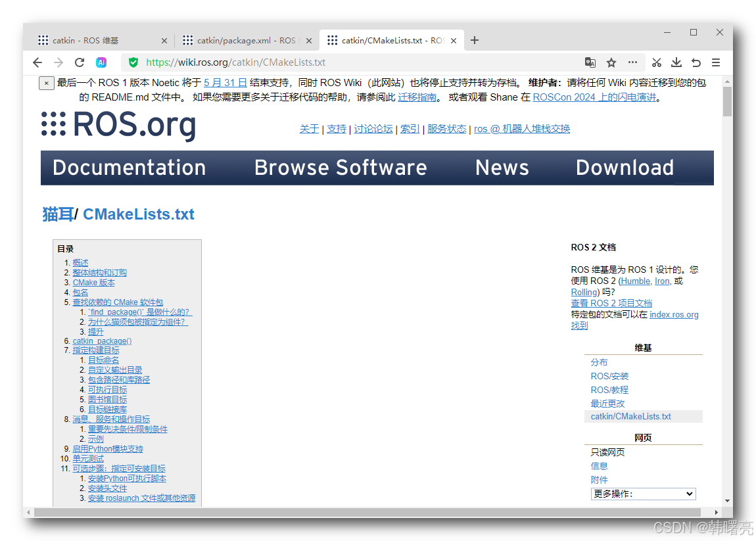The image size is (756, 541).
Task: Click the 关于 header link
Action: (x=309, y=129)
